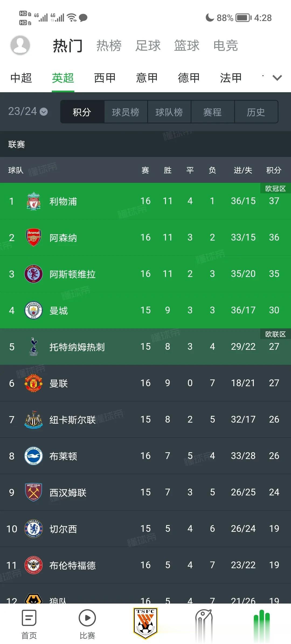
Task: Switch to the 赛程 schedule segment
Action: click(x=213, y=112)
